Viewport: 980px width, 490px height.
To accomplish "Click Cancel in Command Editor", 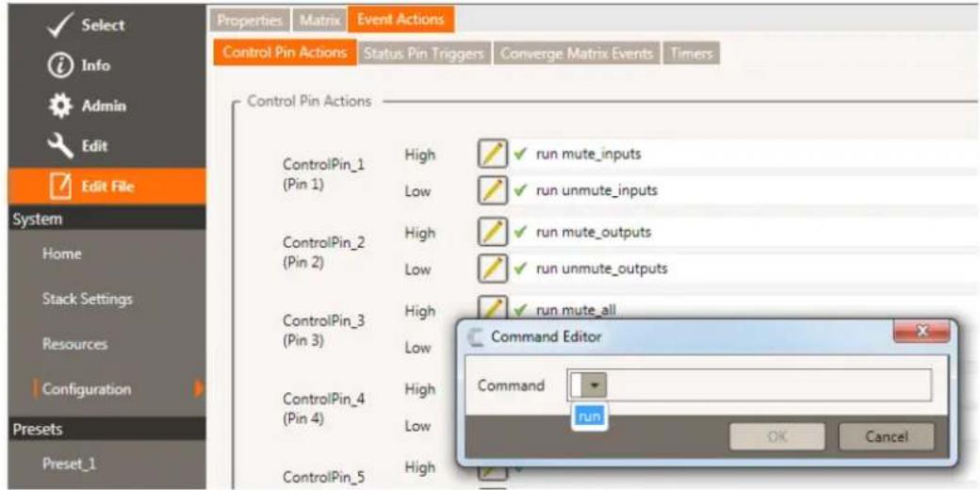I will click(x=887, y=437).
